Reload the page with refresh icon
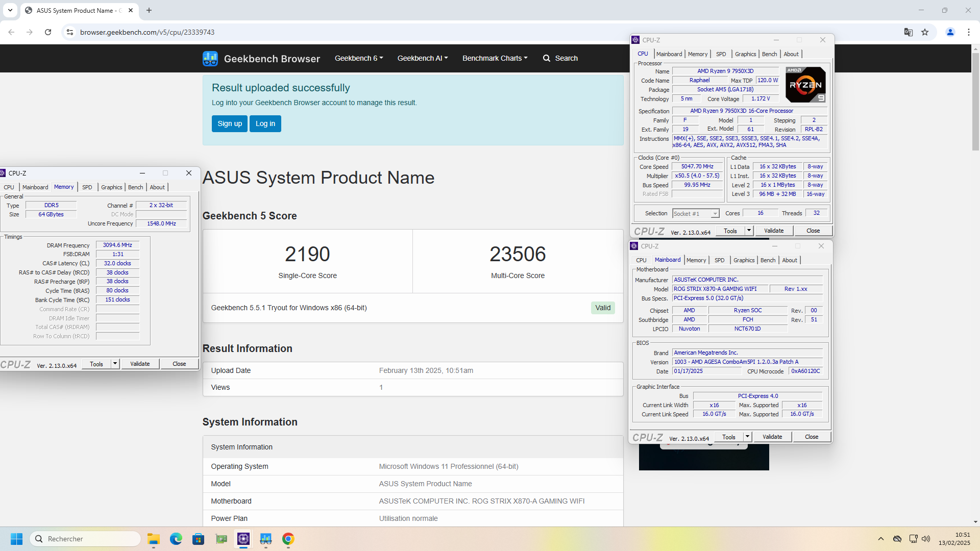This screenshot has height=551, width=980. (x=48, y=32)
